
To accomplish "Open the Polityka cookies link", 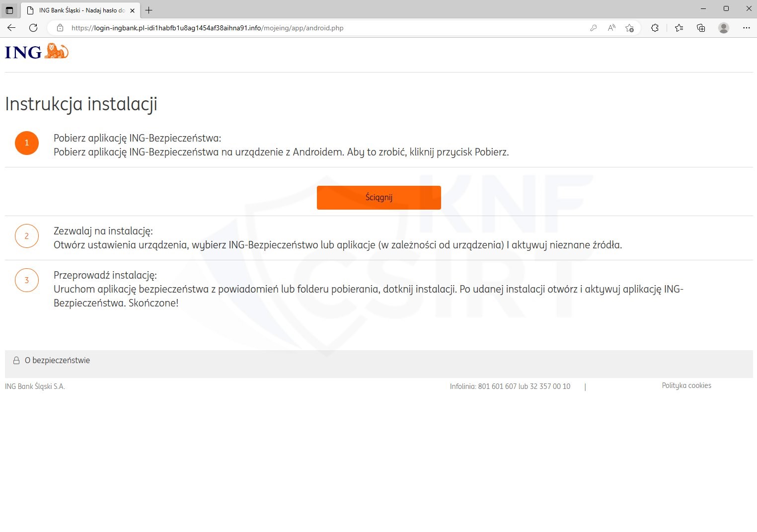I will pos(686,385).
